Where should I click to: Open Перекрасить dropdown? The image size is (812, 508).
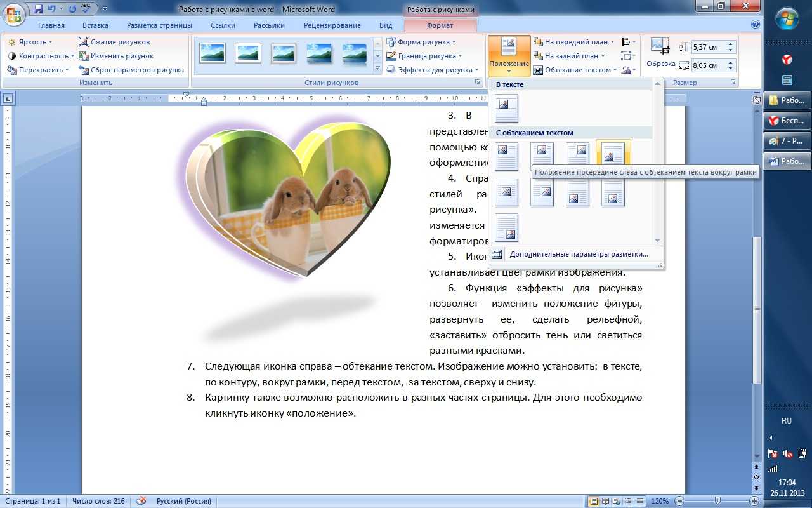point(38,70)
